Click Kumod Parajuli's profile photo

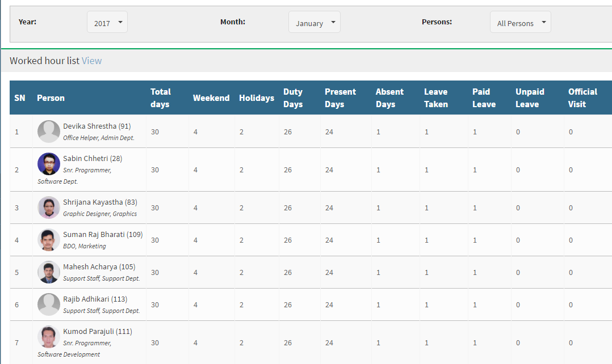point(49,337)
